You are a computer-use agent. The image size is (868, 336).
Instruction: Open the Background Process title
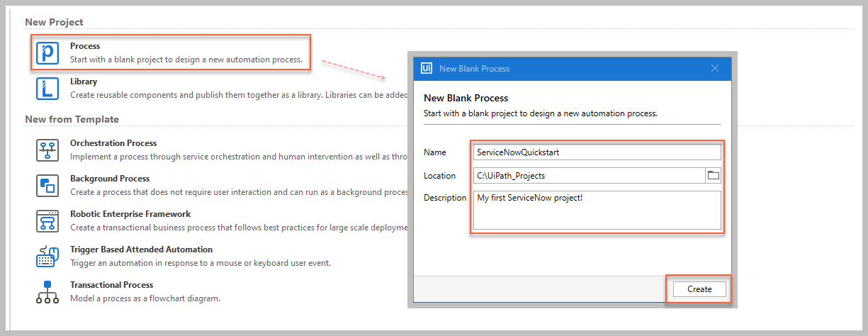pyautogui.click(x=110, y=179)
